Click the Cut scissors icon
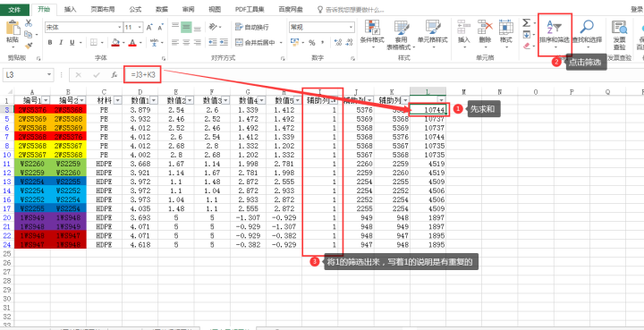Screen dimensions: 644x330 [29, 23]
